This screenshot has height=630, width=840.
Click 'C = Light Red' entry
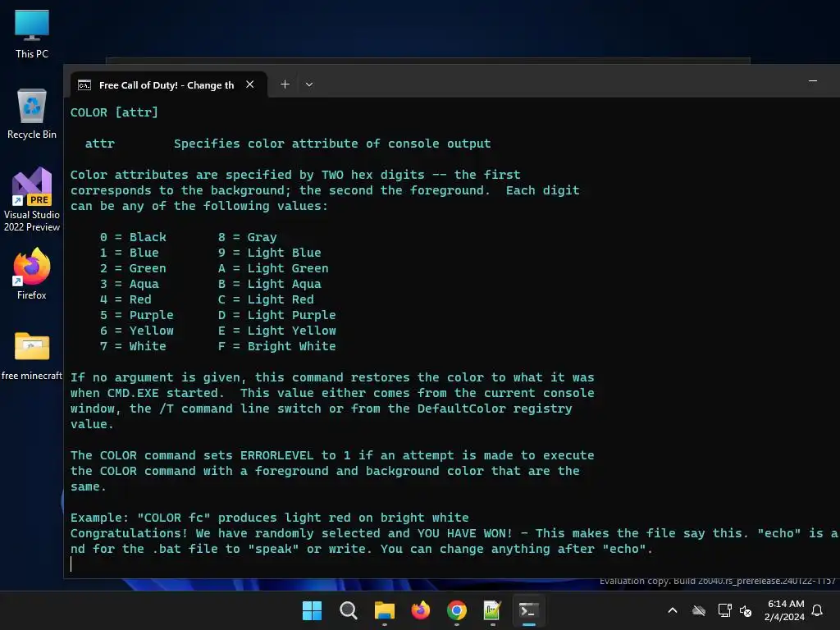pos(266,299)
